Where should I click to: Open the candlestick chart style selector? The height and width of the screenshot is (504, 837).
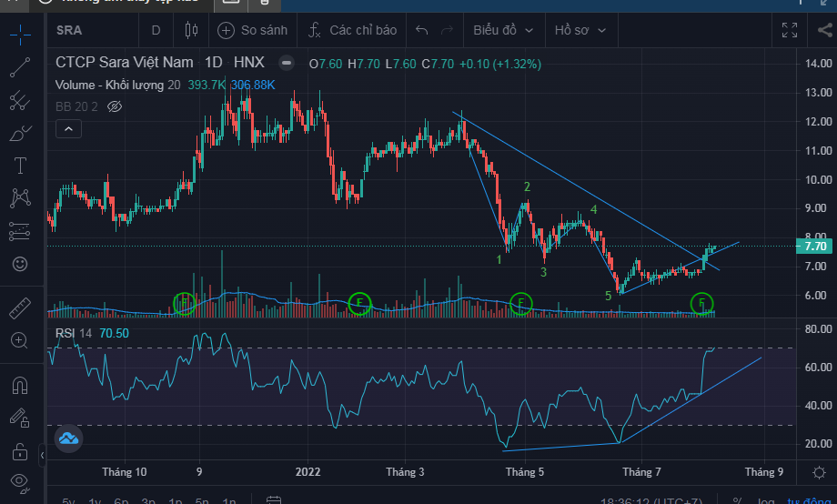190,30
